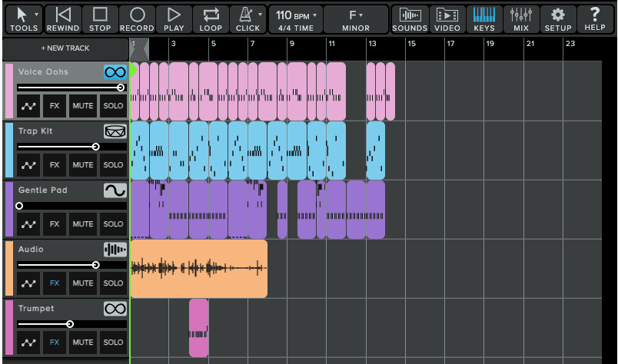The height and width of the screenshot is (364, 618).
Task: Open Setup gear settings
Action: pyautogui.click(x=558, y=18)
